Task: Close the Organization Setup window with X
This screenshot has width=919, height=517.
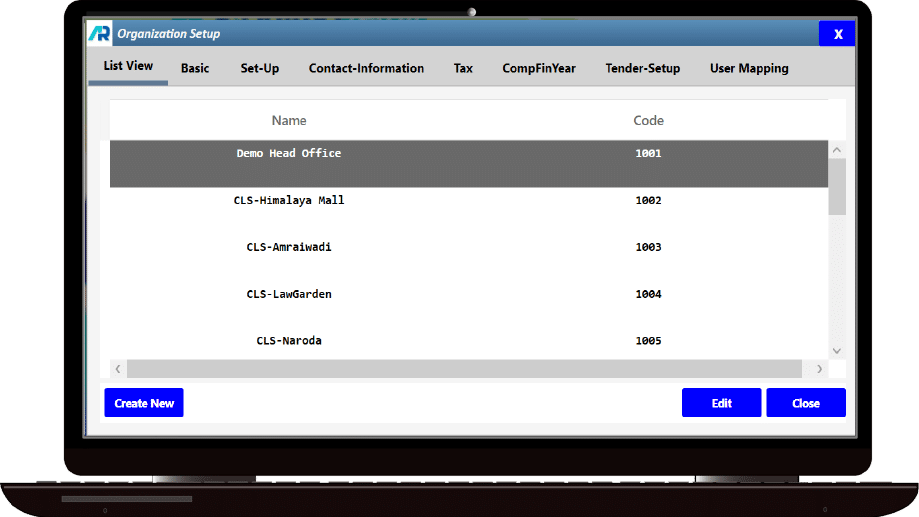Action: [x=837, y=34]
